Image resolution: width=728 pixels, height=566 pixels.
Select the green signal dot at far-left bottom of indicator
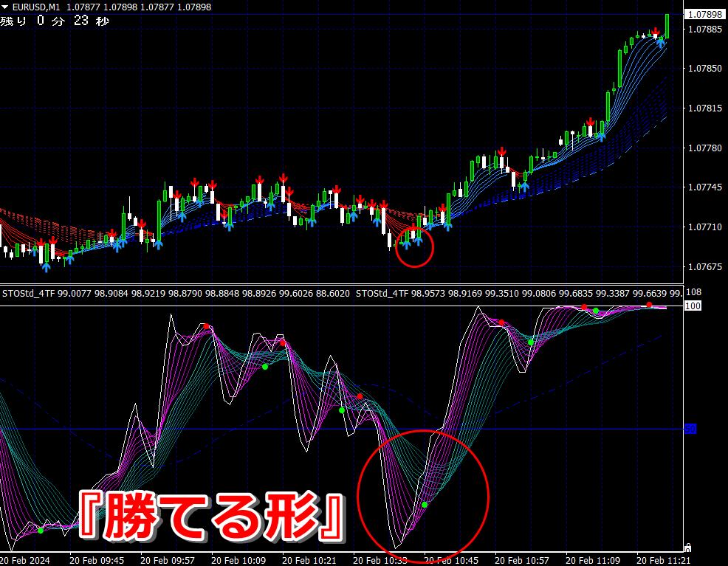(41, 531)
